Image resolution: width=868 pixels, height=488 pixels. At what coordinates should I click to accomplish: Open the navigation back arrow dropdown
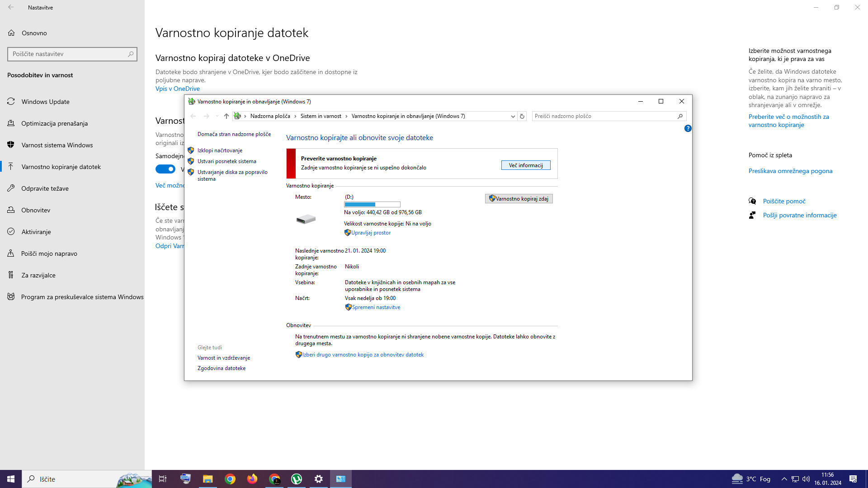click(216, 116)
